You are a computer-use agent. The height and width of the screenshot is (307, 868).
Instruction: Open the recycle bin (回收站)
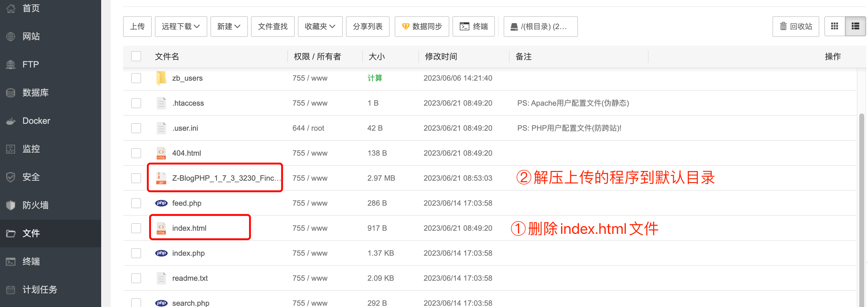[796, 26]
